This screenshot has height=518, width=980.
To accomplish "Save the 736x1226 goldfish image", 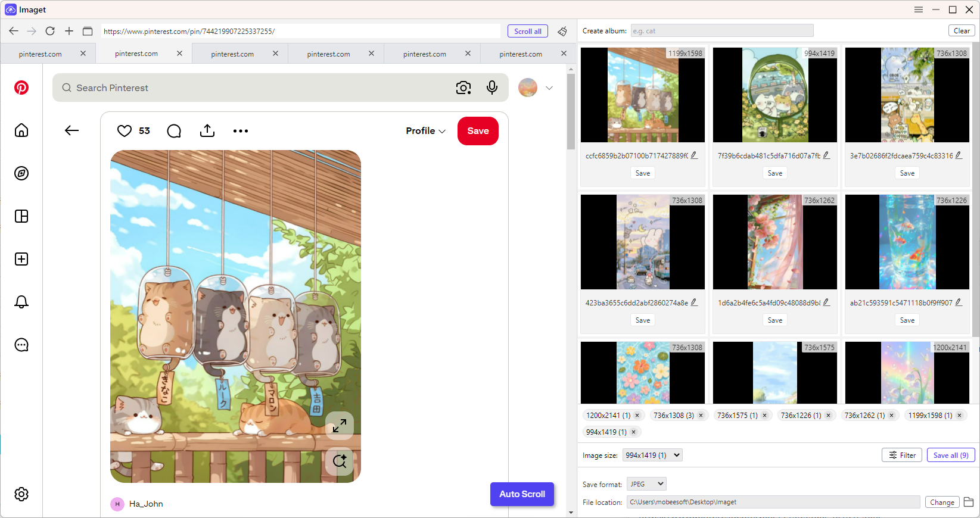I will click(x=907, y=320).
